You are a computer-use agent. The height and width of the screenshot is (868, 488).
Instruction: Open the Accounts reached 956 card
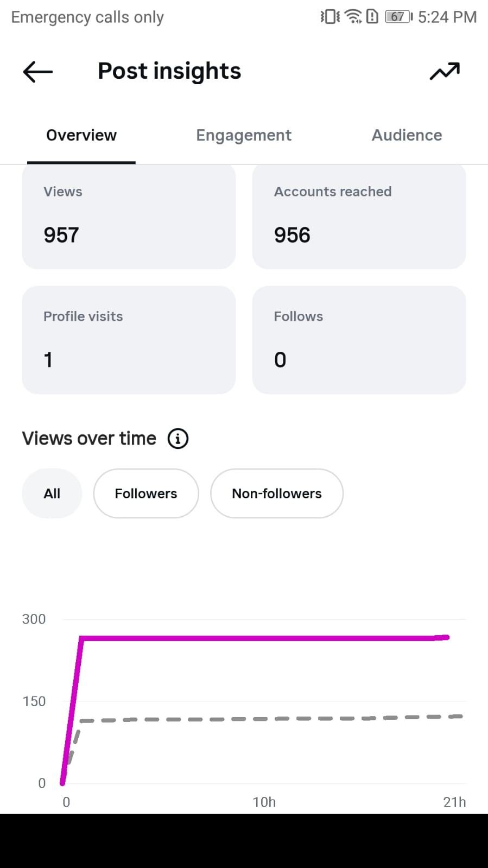pyautogui.click(x=359, y=217)
